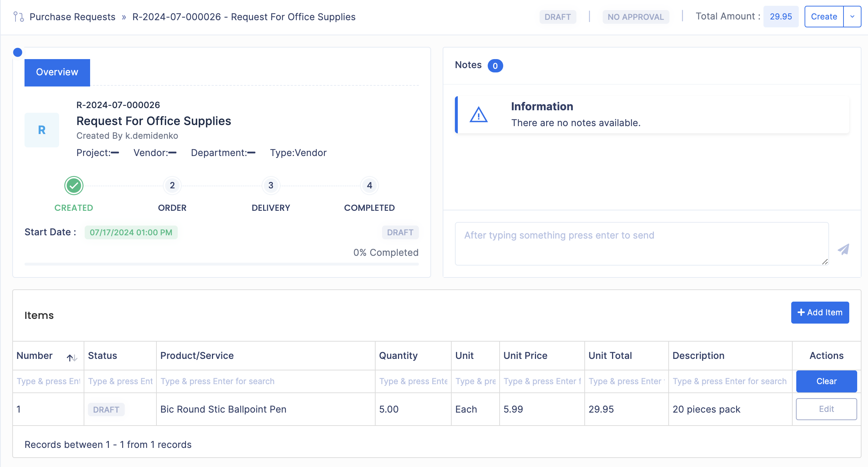868x467 pixels.
Task: Focus the Product/Service search field
Action: 266,381
